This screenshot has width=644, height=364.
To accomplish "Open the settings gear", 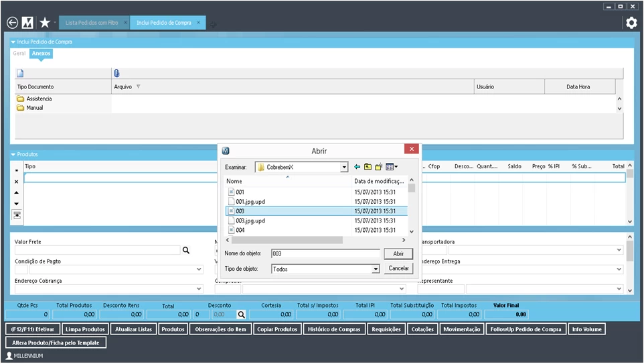I will (x=631, y=23).
